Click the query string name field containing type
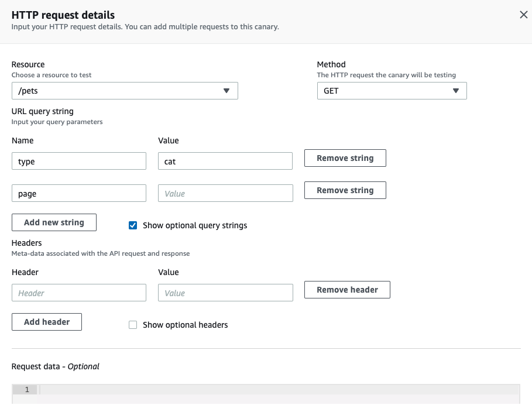532x412 pixels. click(79, 162)
